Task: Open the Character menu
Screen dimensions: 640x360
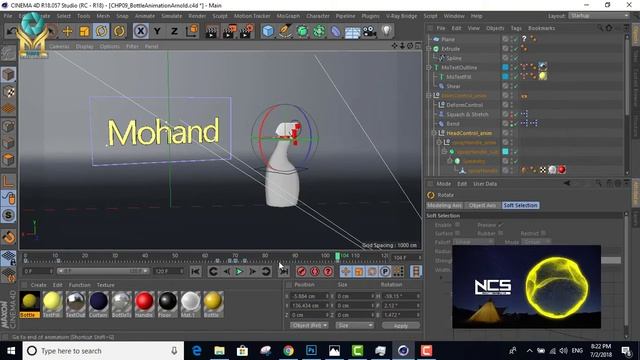Action: [318, 16]
